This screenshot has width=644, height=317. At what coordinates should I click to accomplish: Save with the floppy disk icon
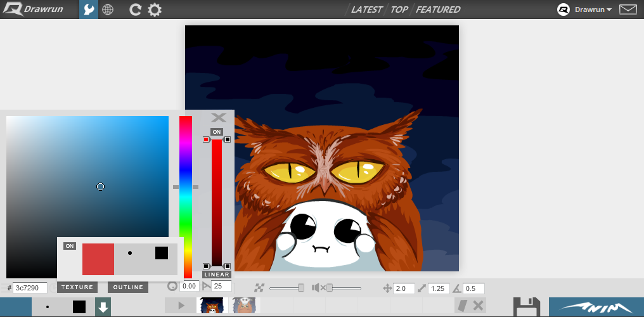click(527, 307)
